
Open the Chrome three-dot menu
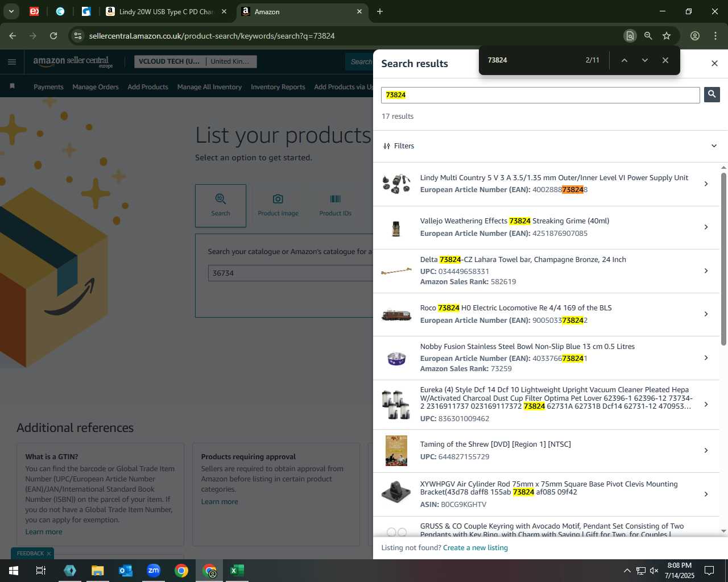715,36
